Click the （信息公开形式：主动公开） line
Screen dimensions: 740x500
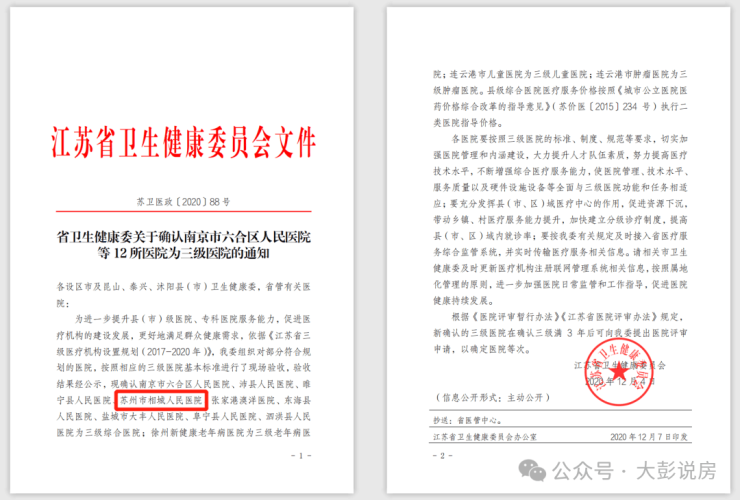493,398
